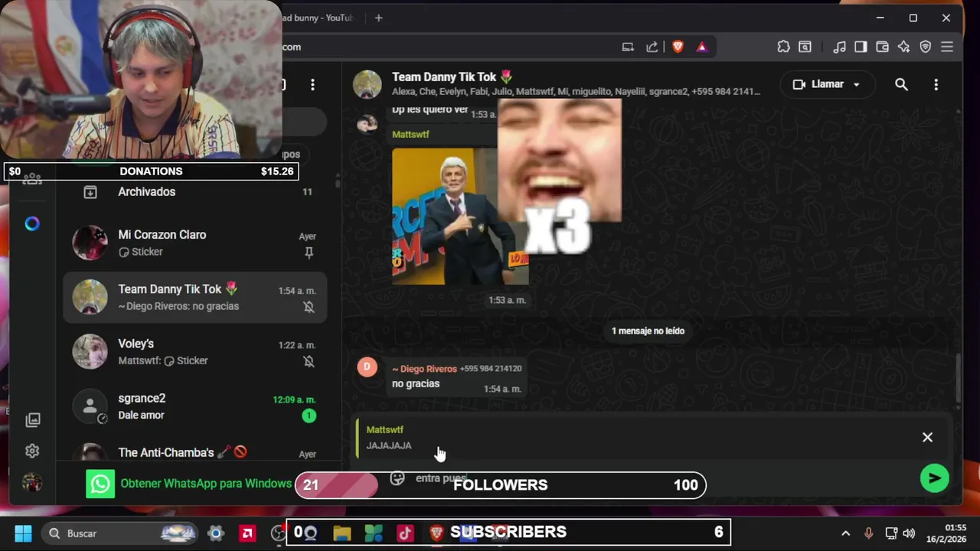The width and height of the screenshot is (980, 551).
Task: Toggle the Brave sidebar panel icon
Action: point(861,47)
